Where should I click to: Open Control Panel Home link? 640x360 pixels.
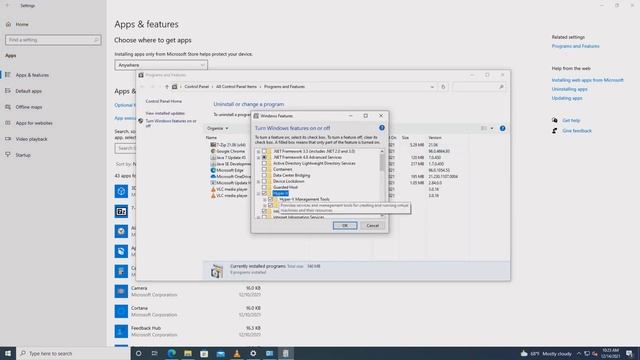(164, 101)
